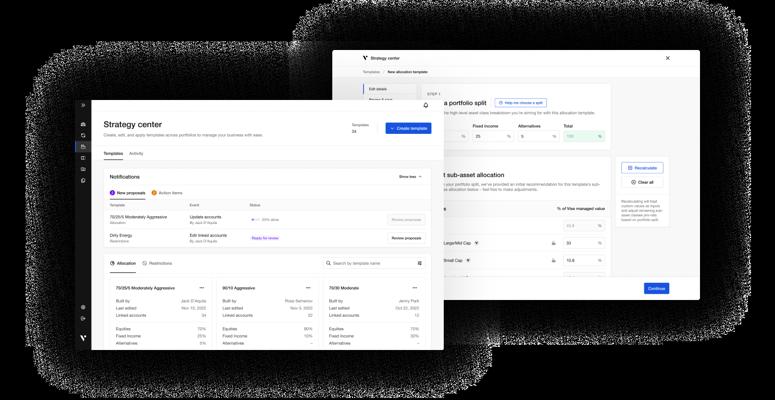775x400 pixels.
Task: Open the three-dot menu on 70/30 Moderate card
Action: click(x=415, y=288)
